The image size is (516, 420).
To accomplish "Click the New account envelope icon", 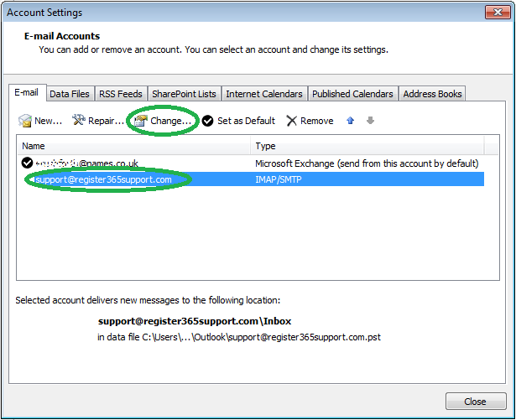I will coord(25,121).
